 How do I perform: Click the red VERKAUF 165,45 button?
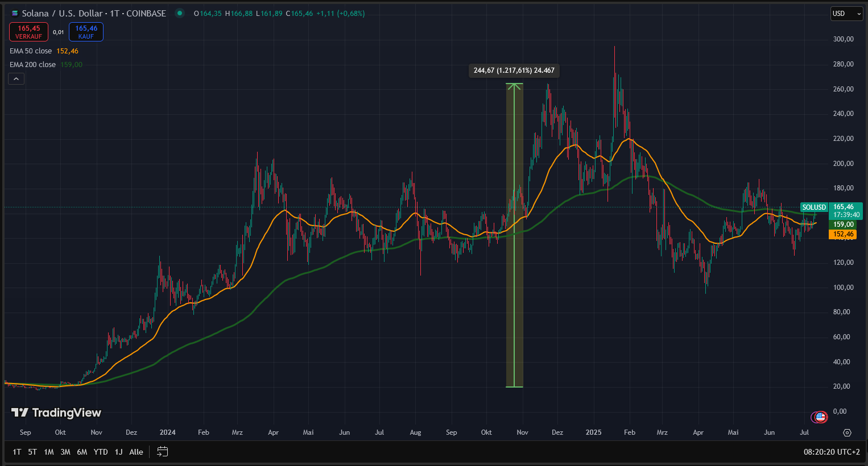coord(28,32)
